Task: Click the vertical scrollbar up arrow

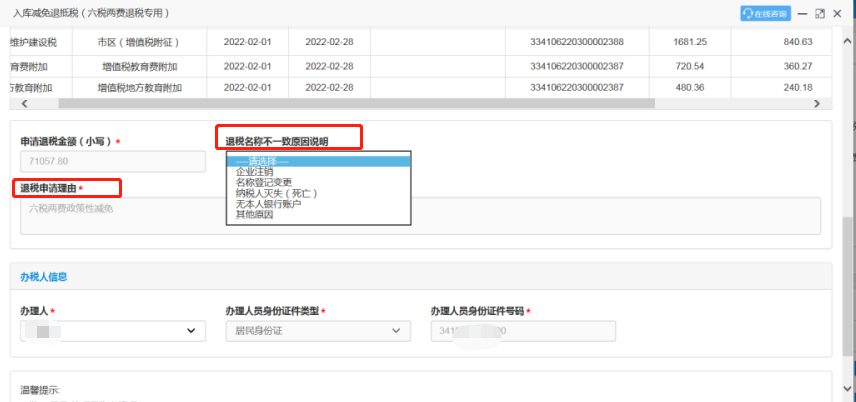Action: click(847, 41)
